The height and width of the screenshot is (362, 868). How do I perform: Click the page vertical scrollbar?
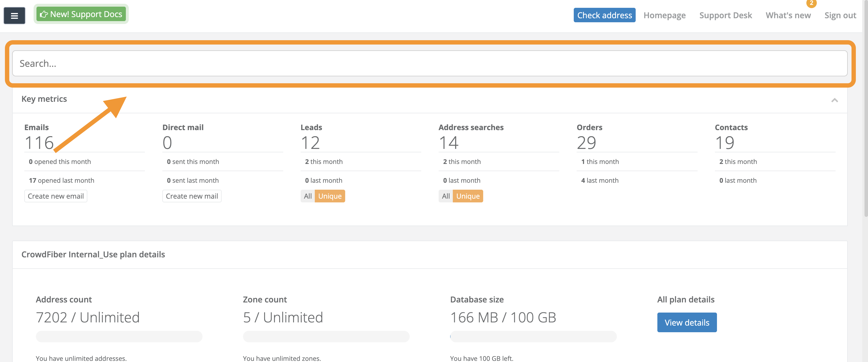point(865,108)
